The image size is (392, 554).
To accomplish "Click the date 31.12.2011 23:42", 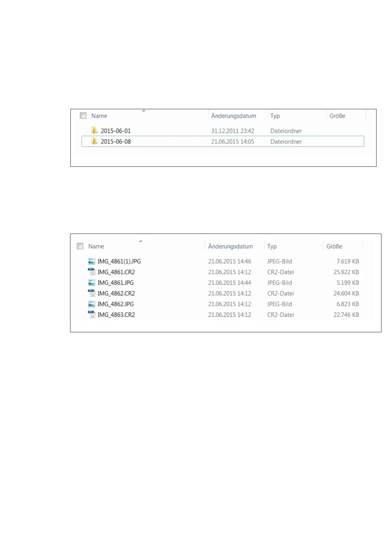I will (233, 131).
